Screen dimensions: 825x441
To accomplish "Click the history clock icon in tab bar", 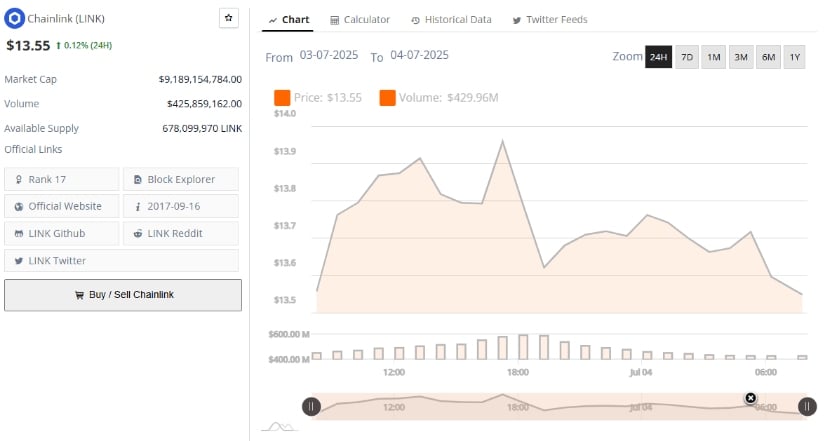I will point(415,21).
